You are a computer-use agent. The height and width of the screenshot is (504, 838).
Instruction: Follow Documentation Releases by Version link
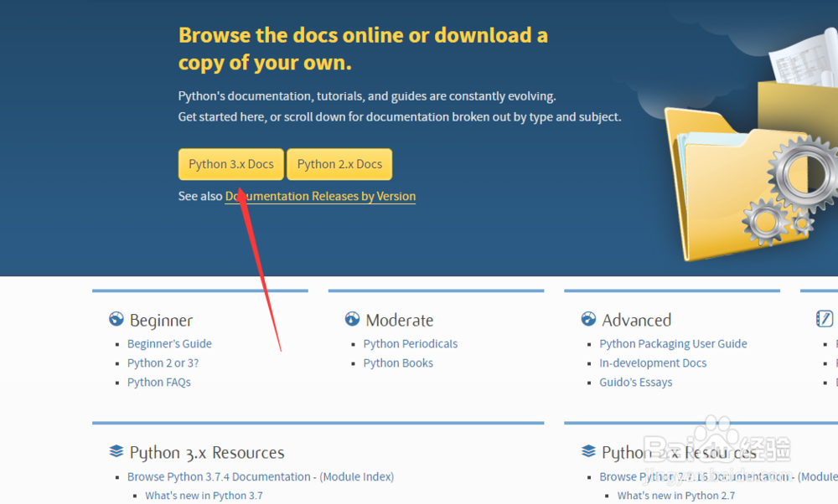click(x=320, y=196)
